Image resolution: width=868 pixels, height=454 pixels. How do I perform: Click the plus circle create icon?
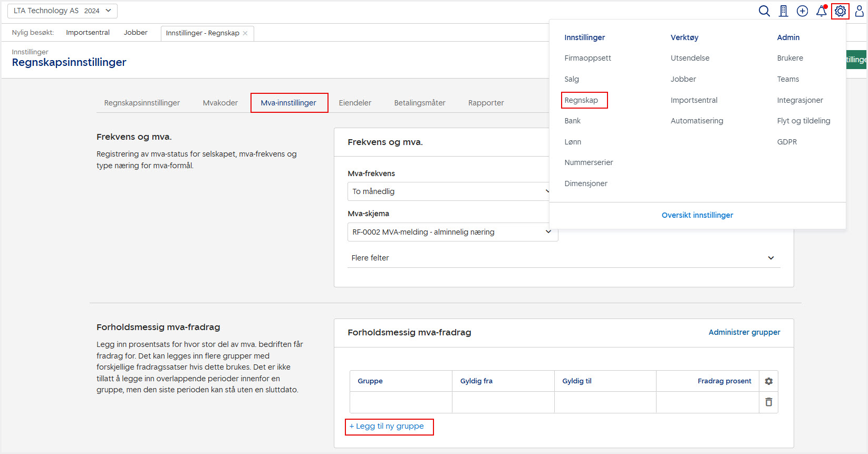(802, 11)
